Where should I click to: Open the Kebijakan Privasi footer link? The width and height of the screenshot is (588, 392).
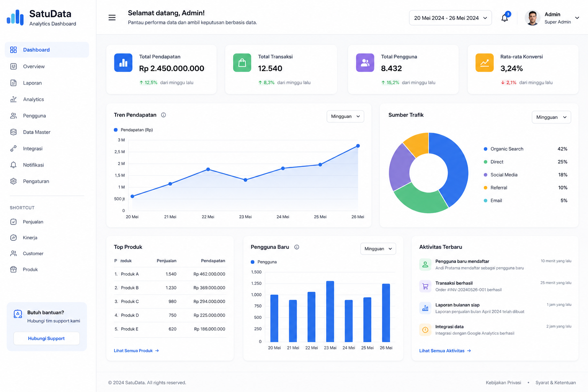pyautogui.click(x=503, y=382)
